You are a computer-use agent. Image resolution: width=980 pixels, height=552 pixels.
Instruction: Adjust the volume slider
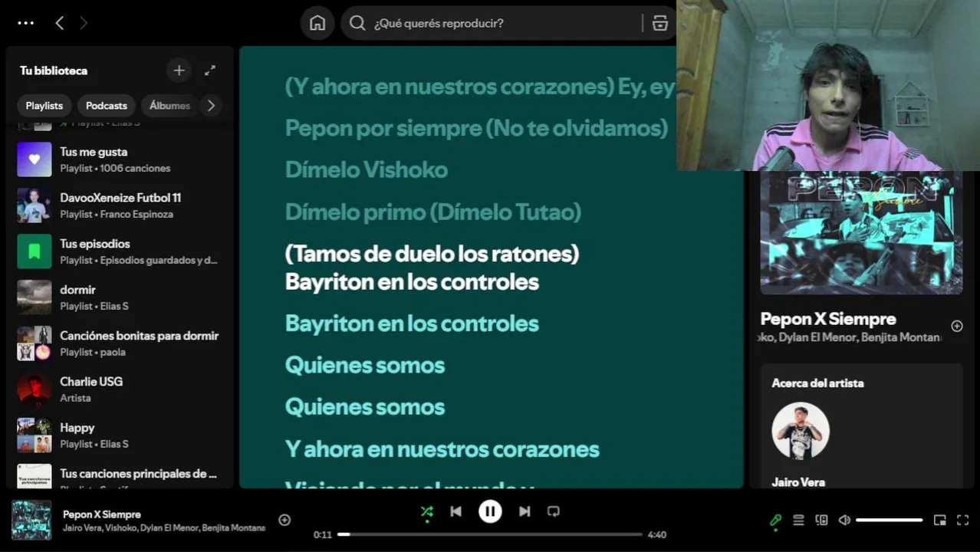pos(890,520)
